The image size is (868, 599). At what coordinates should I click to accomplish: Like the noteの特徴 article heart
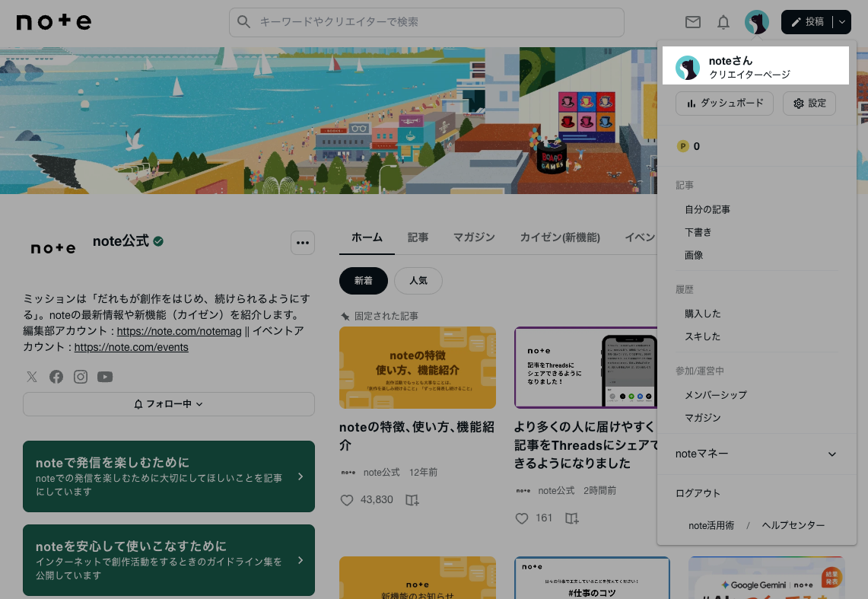347,500
